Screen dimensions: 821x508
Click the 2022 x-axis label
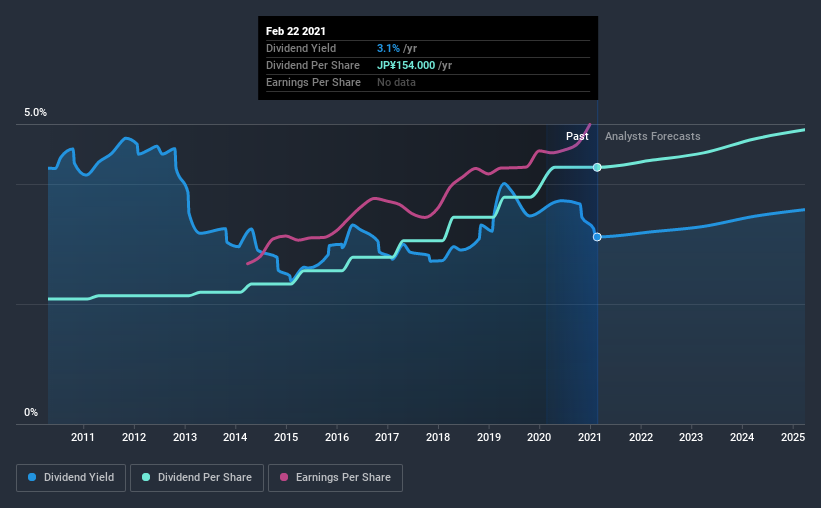(x=641, y=437)
